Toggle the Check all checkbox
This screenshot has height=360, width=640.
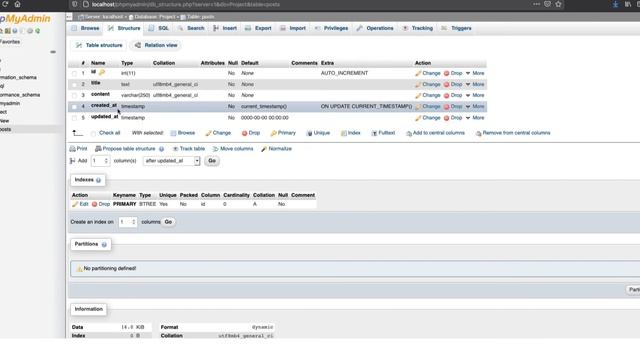pos(93,133)
